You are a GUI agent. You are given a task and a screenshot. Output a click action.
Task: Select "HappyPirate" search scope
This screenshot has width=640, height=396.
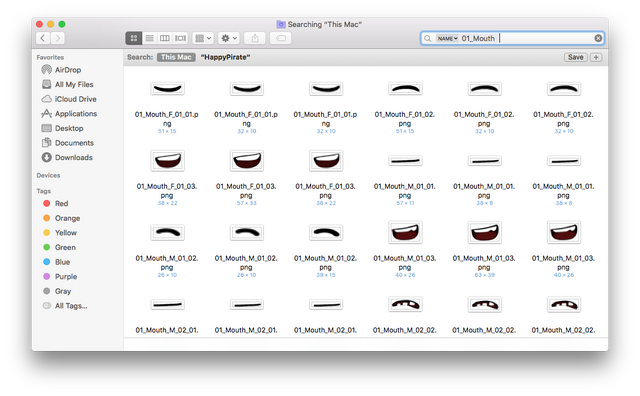click(x=225, y=57)
